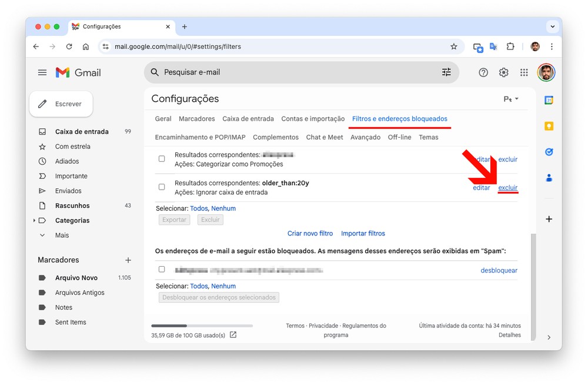Check the older_than:20y filter checkbox
588x385 pixels.
[x=162, y=187]
